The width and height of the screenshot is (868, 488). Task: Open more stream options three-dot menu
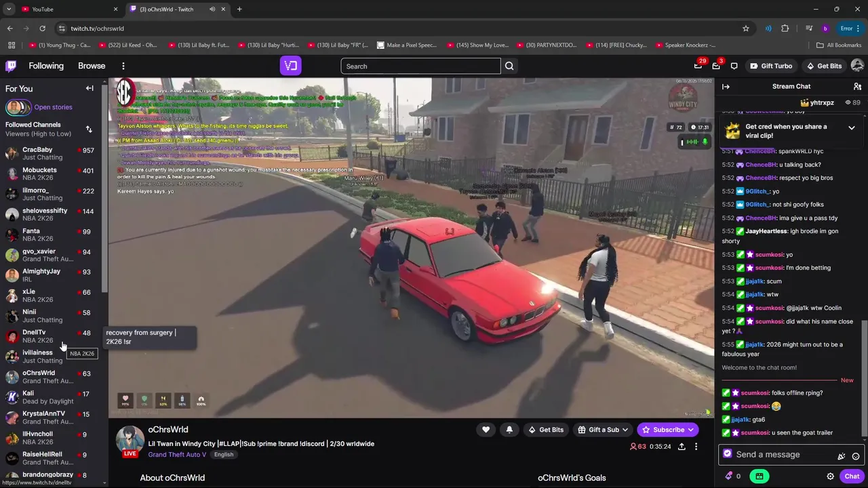coord(696,447)
